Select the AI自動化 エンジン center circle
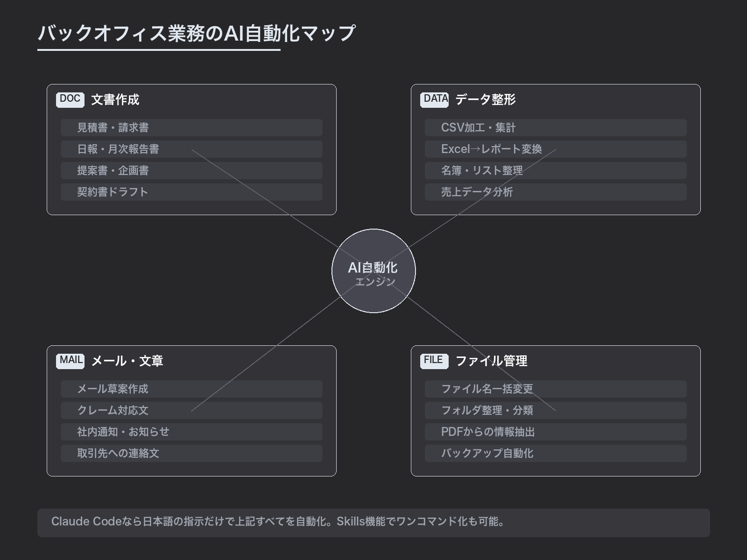This screenshot has width=747, height=560. [x=373, y=271]
